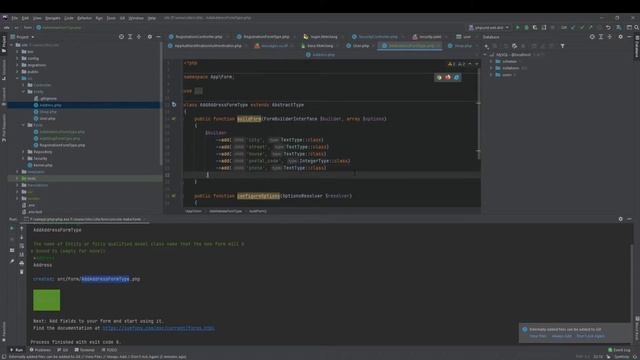Click the Expand All icon in the Project panel header
The width and height of the screenshot is (640, 360).
click(x=130, y=37)
